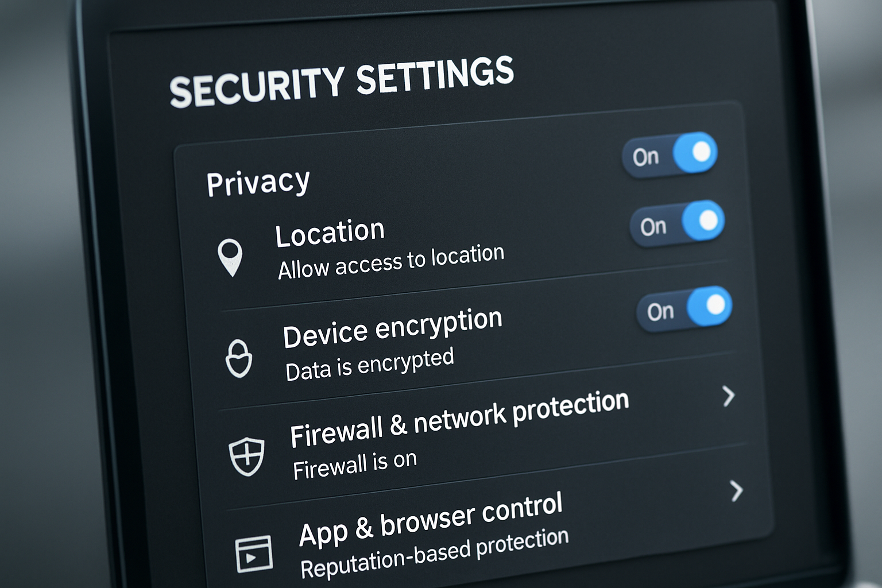Screen dimensions: 882x588
Task: Open the Device encryption entry title
Action: [x=392, y=328]
